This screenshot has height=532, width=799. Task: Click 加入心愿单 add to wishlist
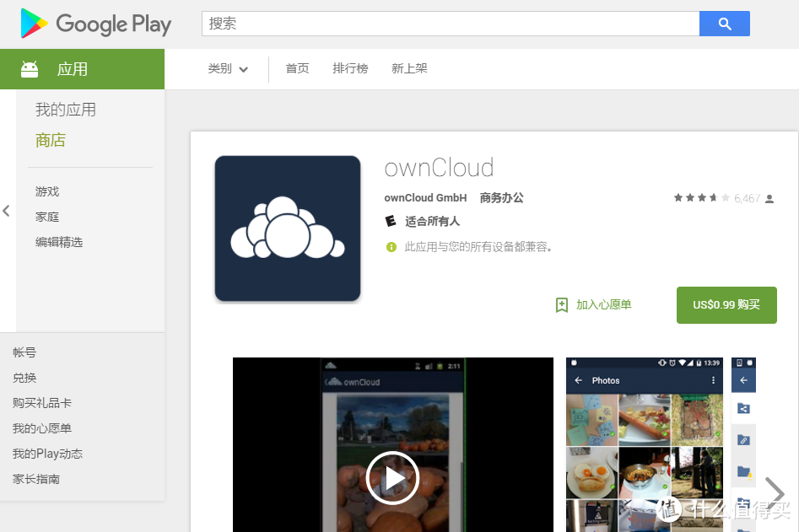[x=604, y=304]
